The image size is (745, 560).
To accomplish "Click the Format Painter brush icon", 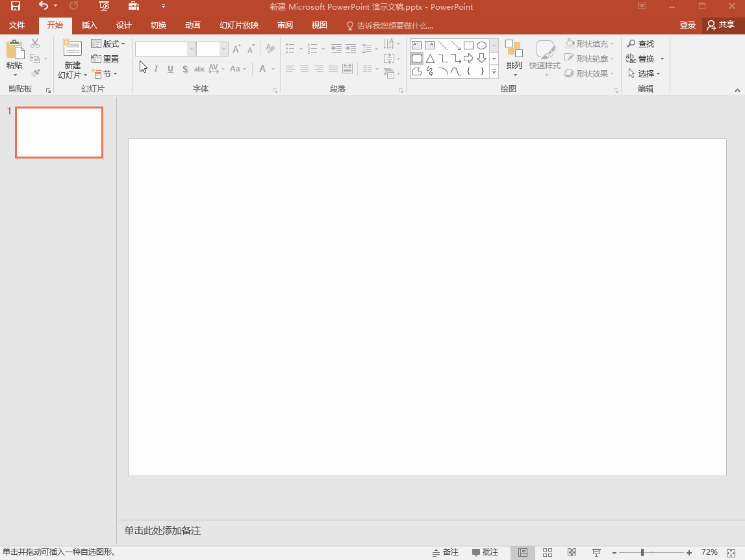I will click(x=35, y=73).
